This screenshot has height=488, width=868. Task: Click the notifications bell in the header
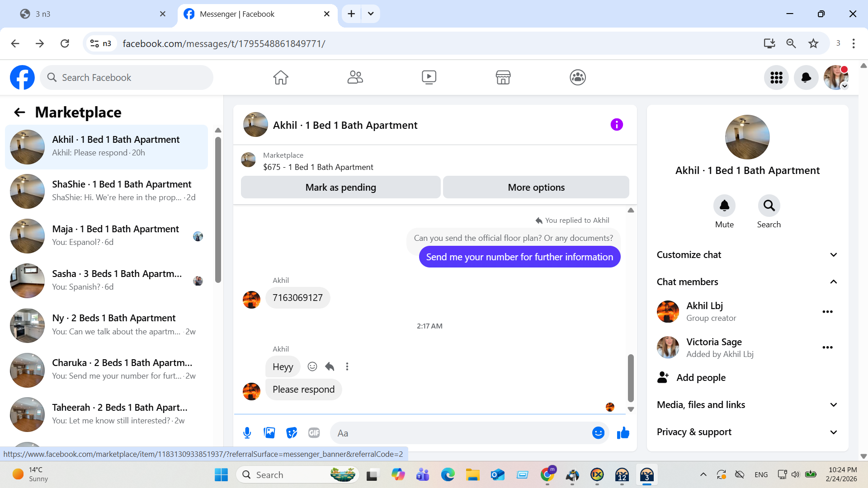806,78
